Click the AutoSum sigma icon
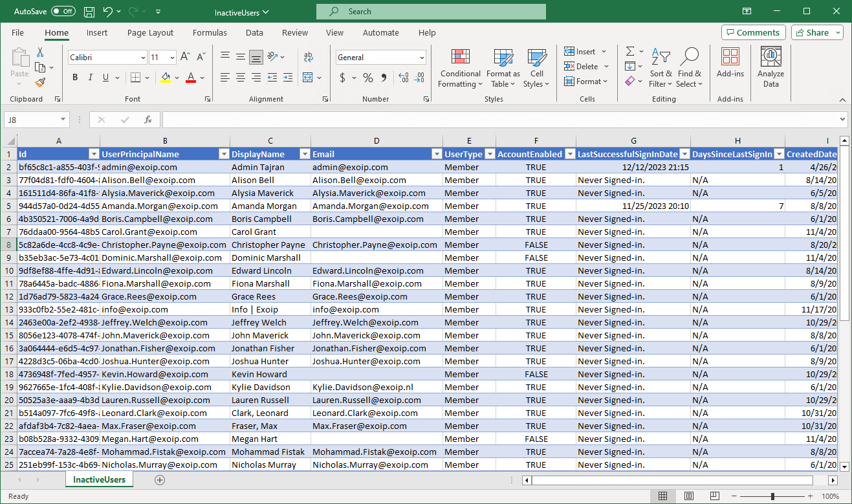Viewport: 852px width, 504px height. click(x=629, y=51)
